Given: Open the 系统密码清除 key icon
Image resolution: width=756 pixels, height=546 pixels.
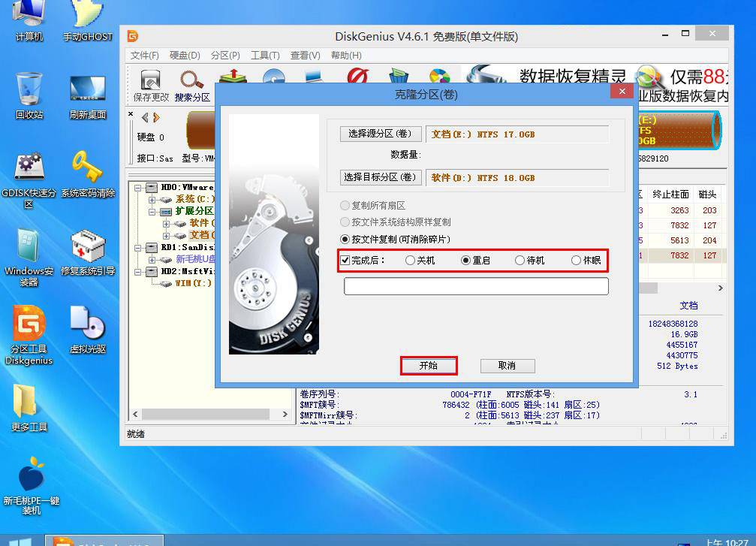Looking at the screenshot, I should click(x=88, y=173).
